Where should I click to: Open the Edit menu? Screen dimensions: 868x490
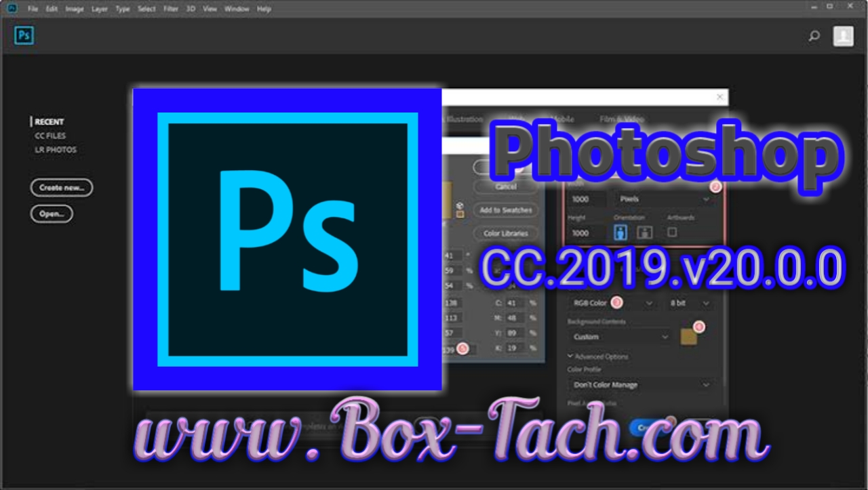[x=52, y=9]
